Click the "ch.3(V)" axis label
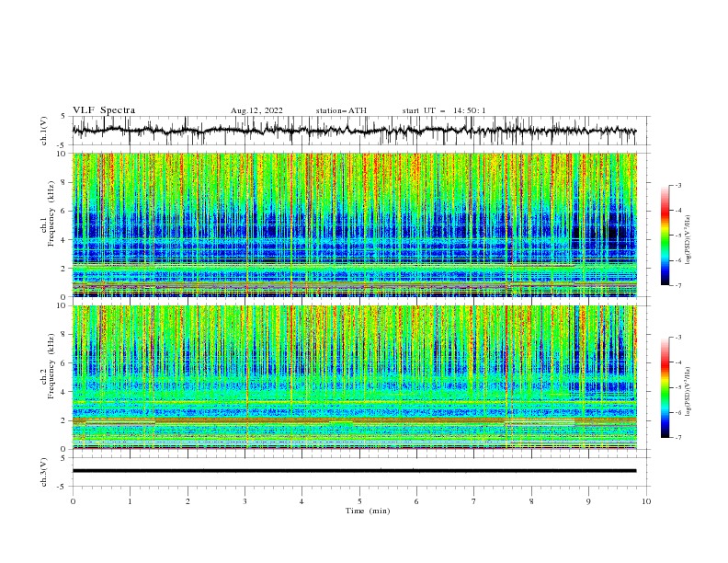This screenshot has height=563, width=728. [x=44, y=472]
